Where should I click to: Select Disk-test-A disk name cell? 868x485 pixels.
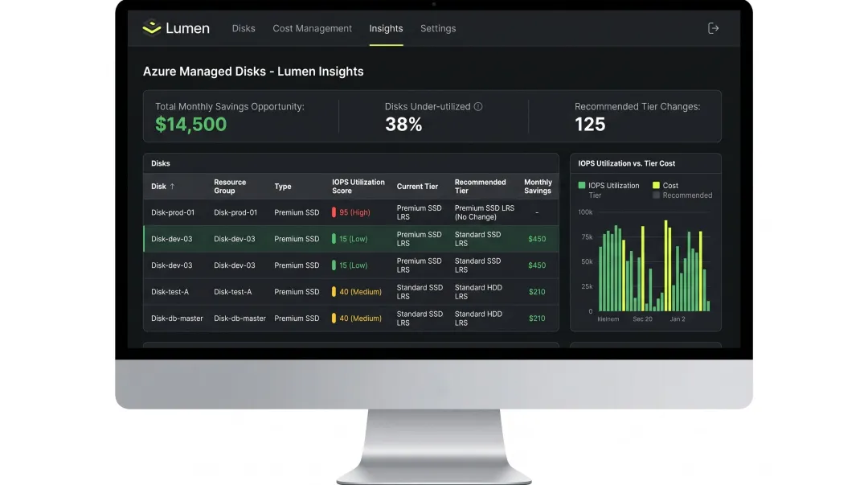coord(170,291)
